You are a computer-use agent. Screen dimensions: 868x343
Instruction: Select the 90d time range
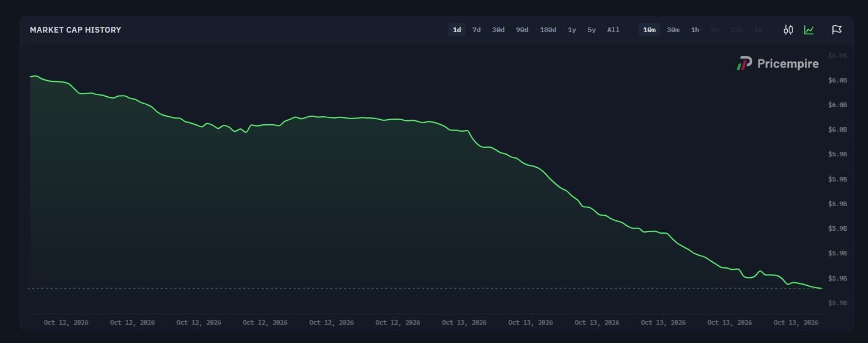coord(522,30)
